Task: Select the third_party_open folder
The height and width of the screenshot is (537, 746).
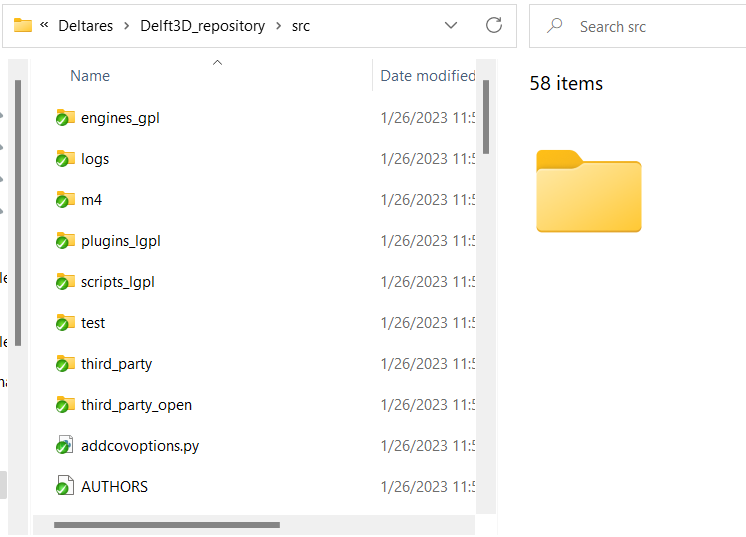Action: pyautogui.click(x=136, y=405)
